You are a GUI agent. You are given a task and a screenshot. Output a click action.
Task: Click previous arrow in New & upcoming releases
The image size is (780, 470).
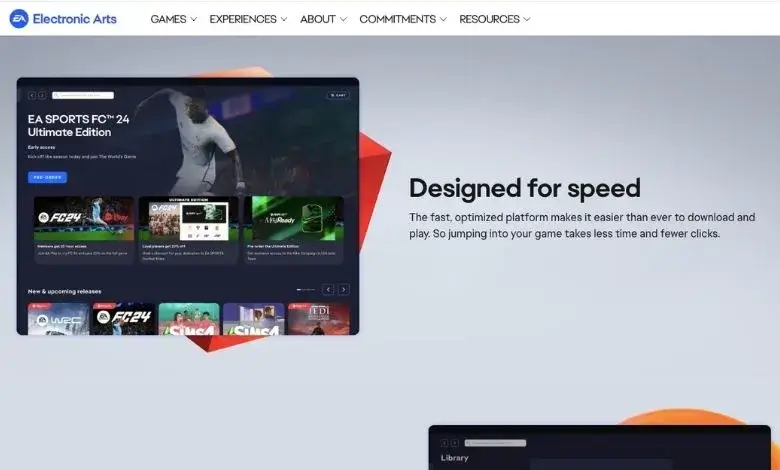(x=328, y=289)
